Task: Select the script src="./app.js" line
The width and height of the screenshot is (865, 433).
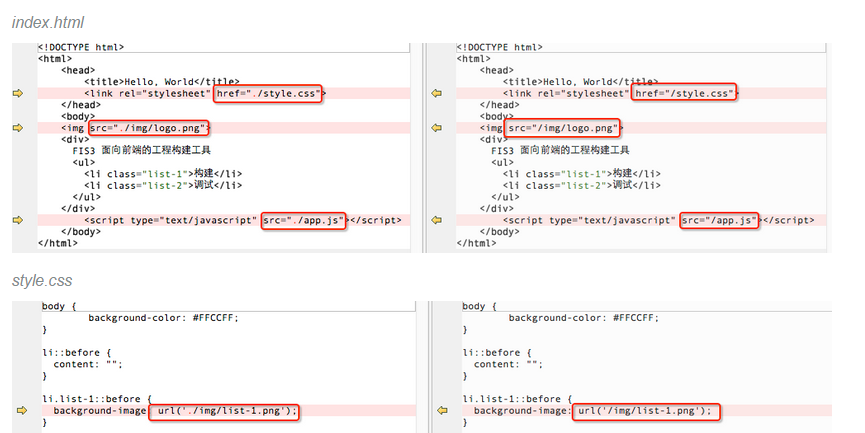Action: (x=224, y=220)
